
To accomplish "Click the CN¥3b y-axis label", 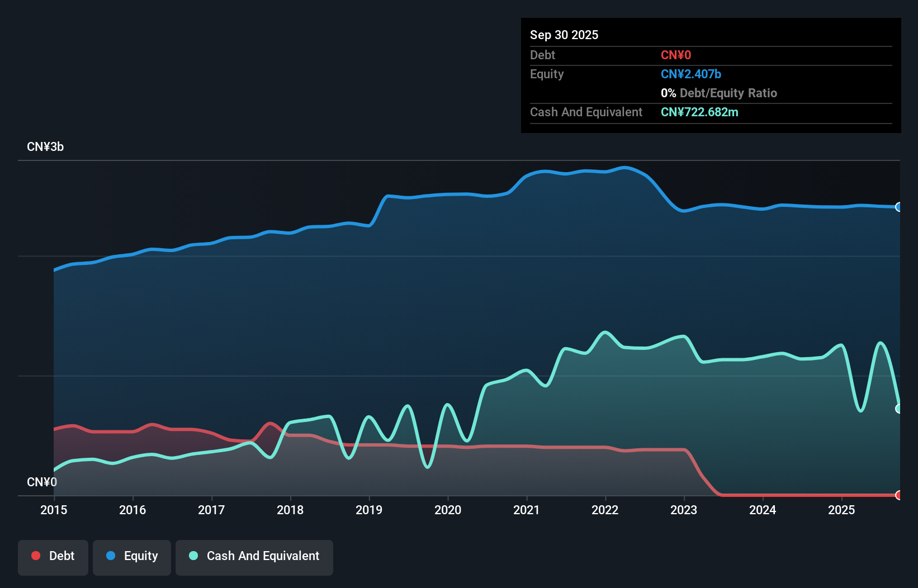I will tap(45, 147).
